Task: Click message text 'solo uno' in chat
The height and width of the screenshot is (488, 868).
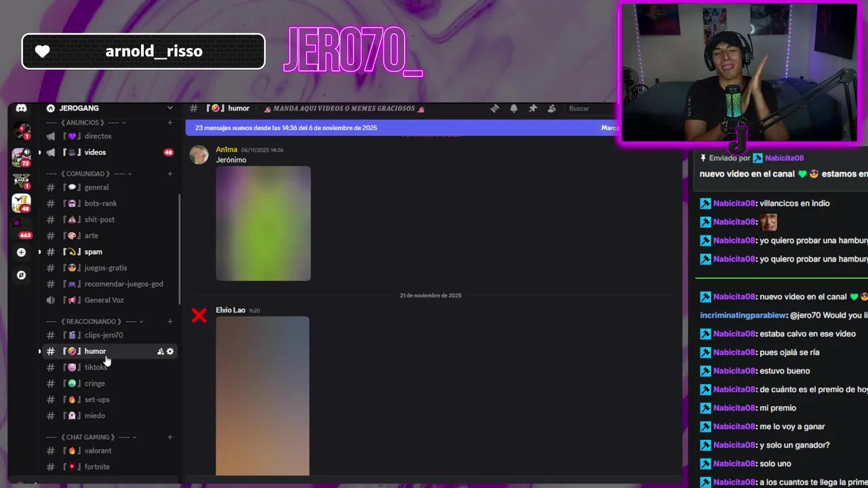Action: tap(775, 464)
